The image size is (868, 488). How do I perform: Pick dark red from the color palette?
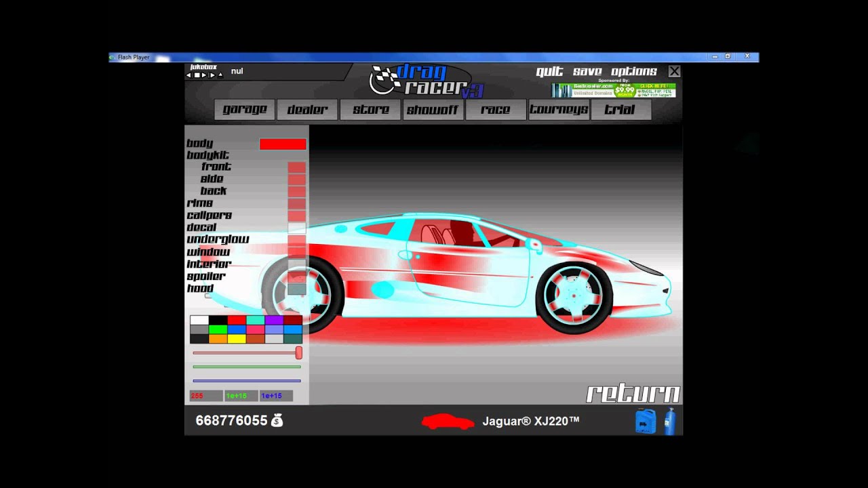click(293, 320)
